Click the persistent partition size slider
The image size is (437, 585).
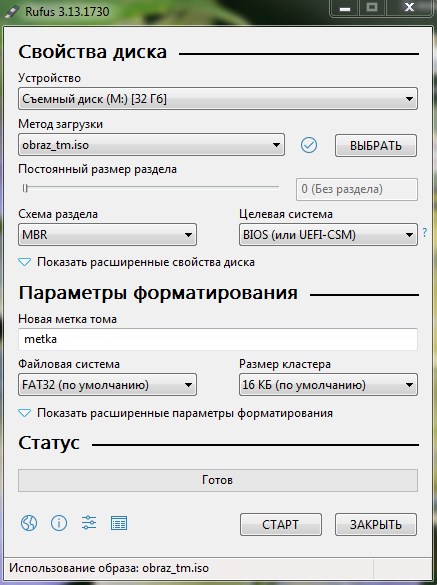[150, 188]
